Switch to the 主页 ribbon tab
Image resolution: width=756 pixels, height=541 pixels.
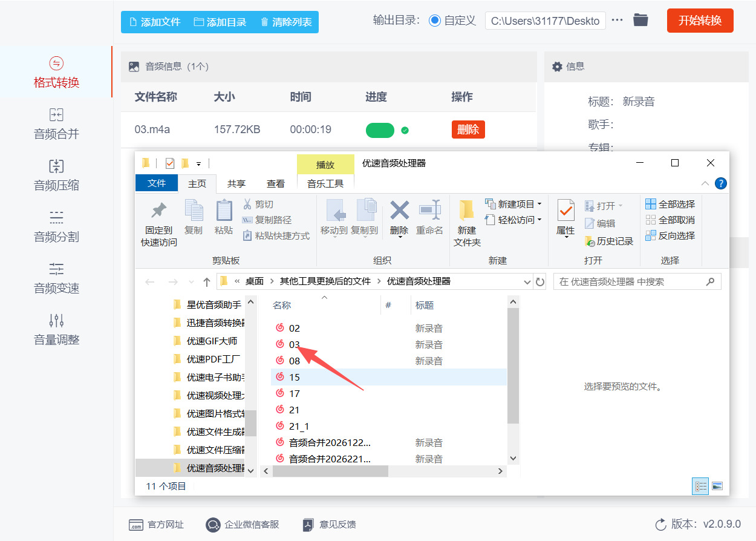pyautogui.click(x=197, y=183)
